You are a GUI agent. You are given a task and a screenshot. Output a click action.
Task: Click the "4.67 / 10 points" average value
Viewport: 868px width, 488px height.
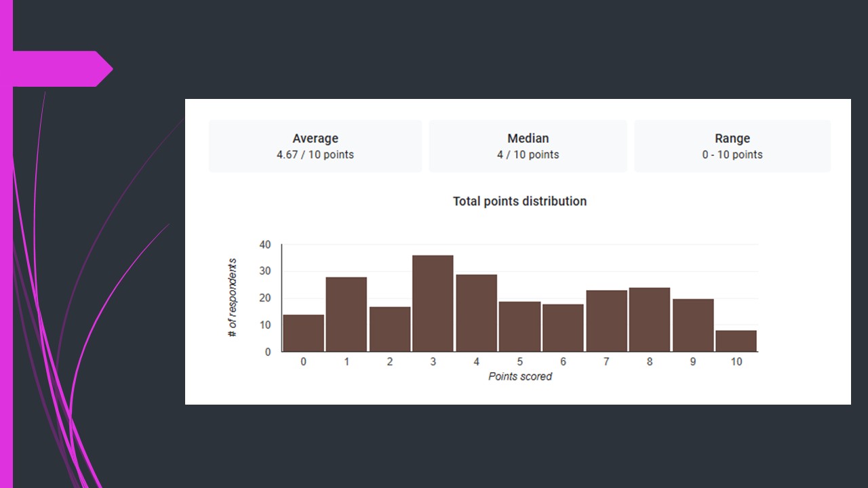(315, 155)
